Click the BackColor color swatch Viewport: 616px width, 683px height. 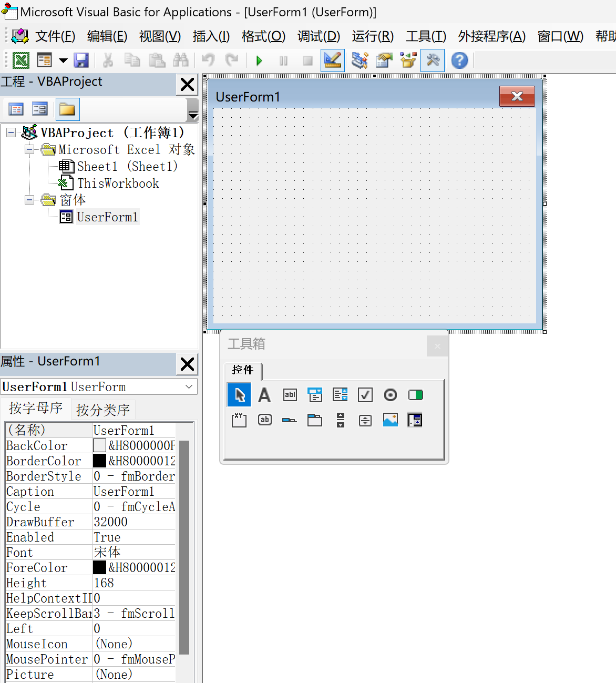99,445
